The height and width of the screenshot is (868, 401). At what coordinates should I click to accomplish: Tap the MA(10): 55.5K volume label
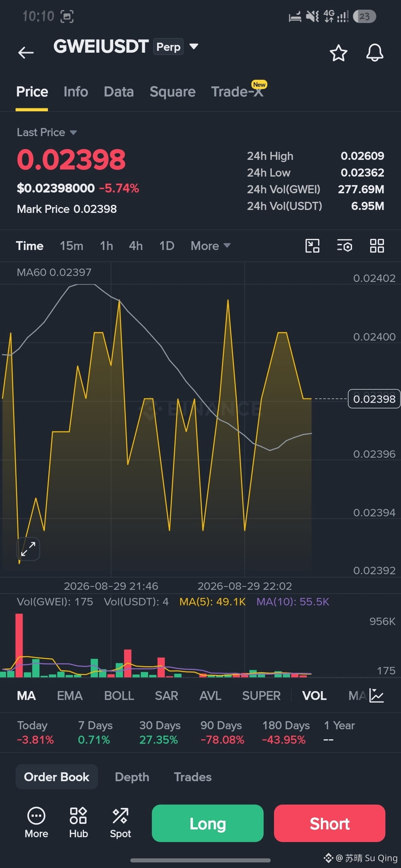coord(293,602)
